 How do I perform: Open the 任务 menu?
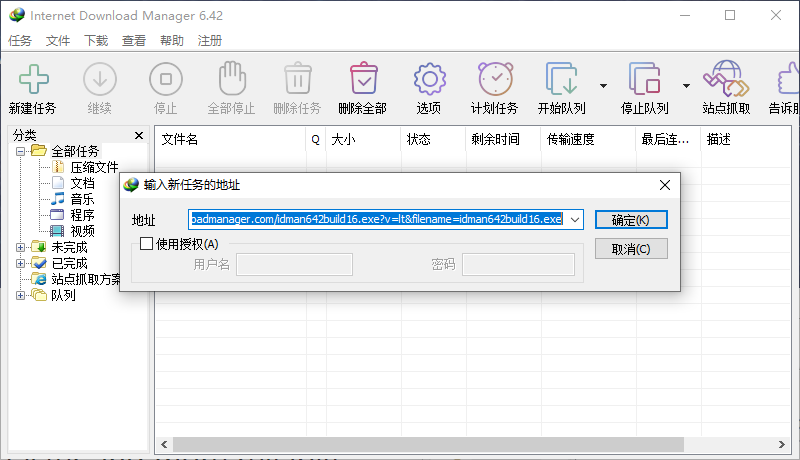[x=20, y=41]
